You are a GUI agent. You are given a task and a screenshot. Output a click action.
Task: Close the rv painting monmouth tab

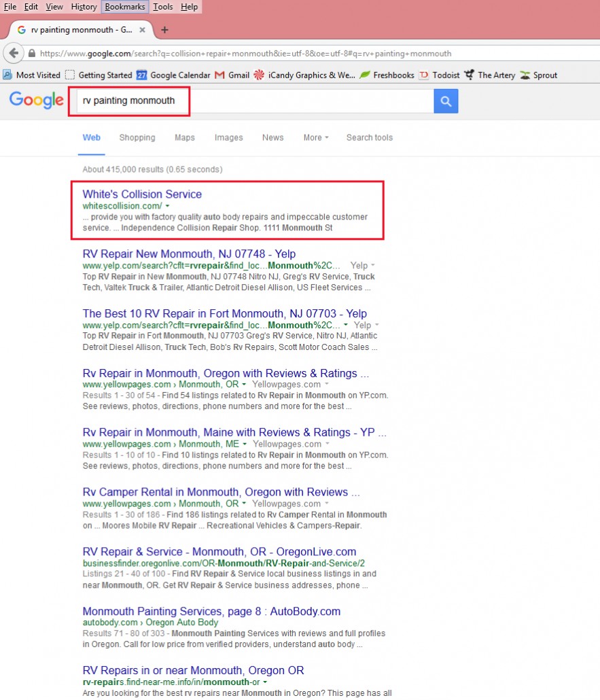tap(142, 30)
